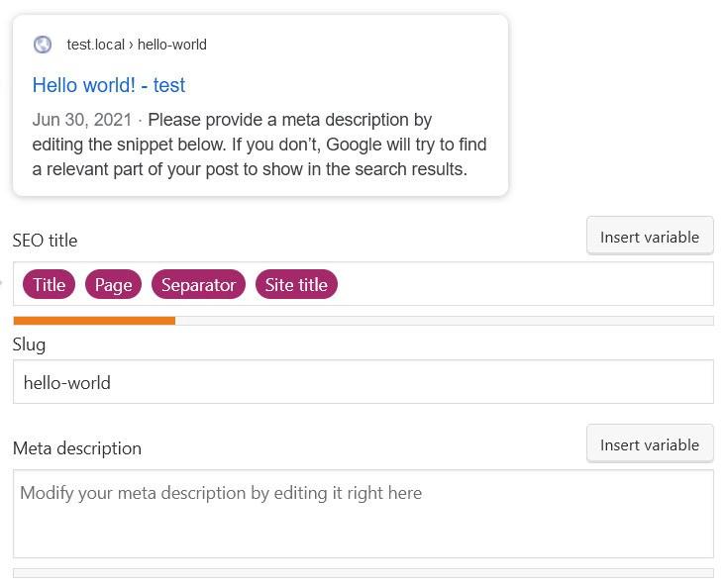Focus the Meta description text area
726x588 pixels.
[x=363, y=514]
